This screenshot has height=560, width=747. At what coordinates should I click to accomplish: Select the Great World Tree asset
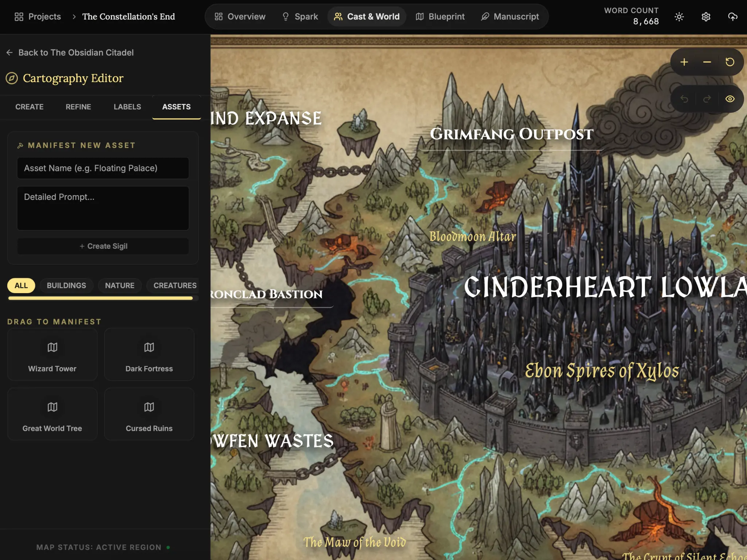click(52, 414)
